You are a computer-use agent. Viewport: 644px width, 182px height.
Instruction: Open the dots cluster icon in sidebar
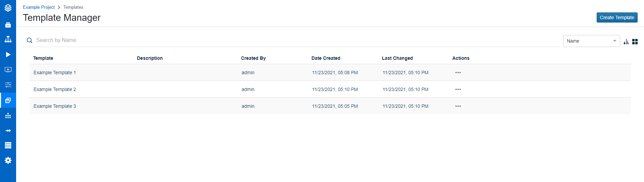pyautogui.click(x=8, y=116)
